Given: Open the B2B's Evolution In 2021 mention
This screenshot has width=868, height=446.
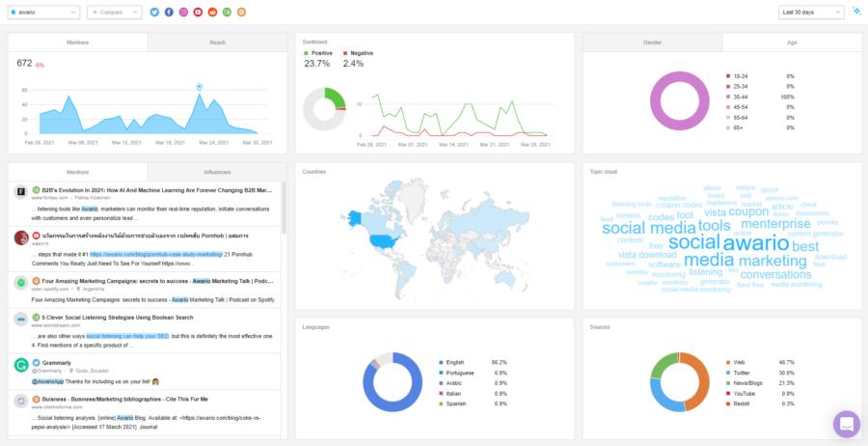Looking at the screenshot, I should pyautogui.click(x=157, y=189).
